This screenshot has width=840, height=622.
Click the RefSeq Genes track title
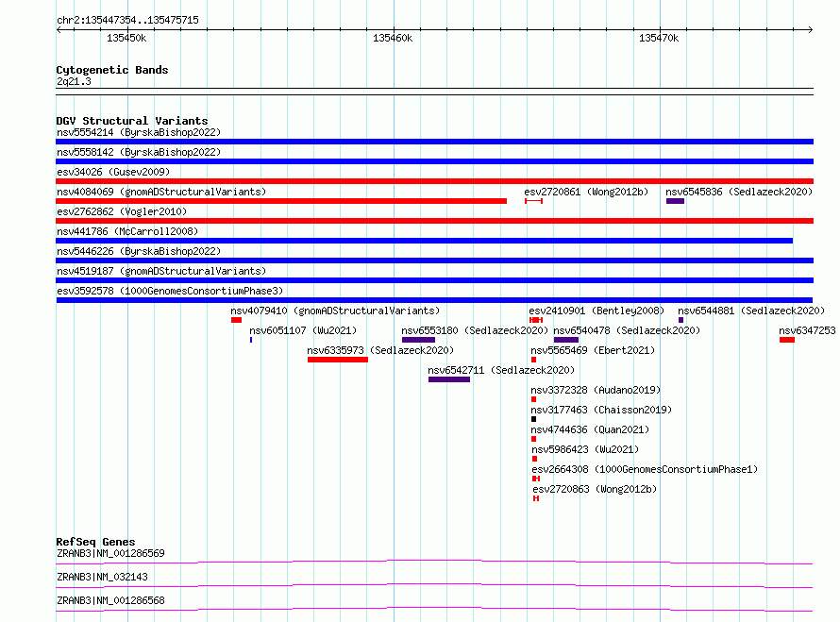[x=95, y=542]
